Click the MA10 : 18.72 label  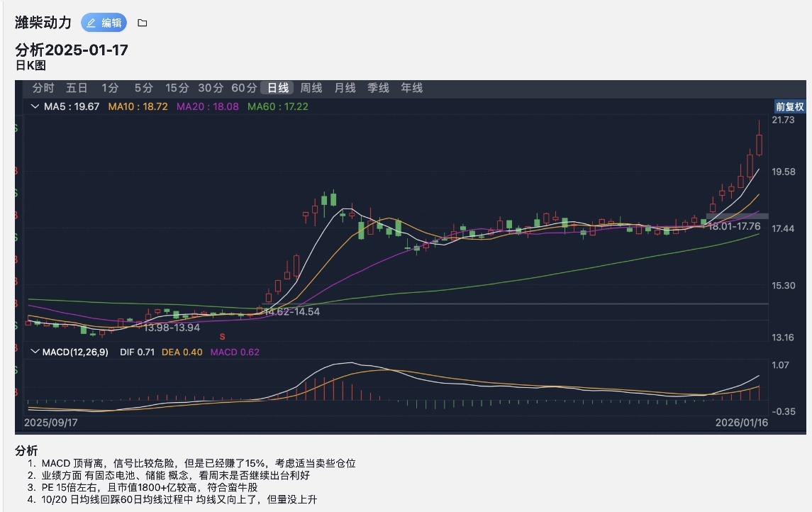[x=138, y=106]
